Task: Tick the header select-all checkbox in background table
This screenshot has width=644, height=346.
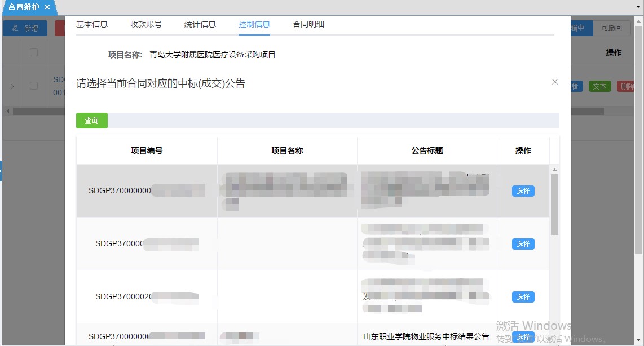Action: click(x=34, y=52)
